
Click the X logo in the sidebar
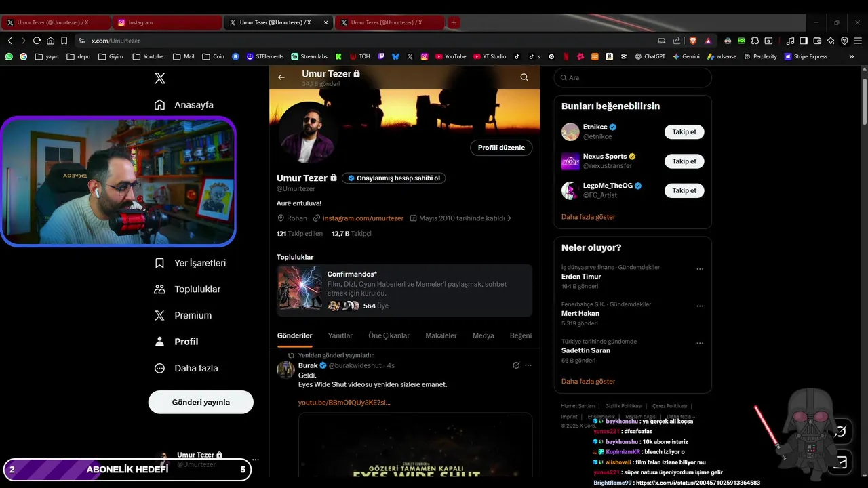160,78
